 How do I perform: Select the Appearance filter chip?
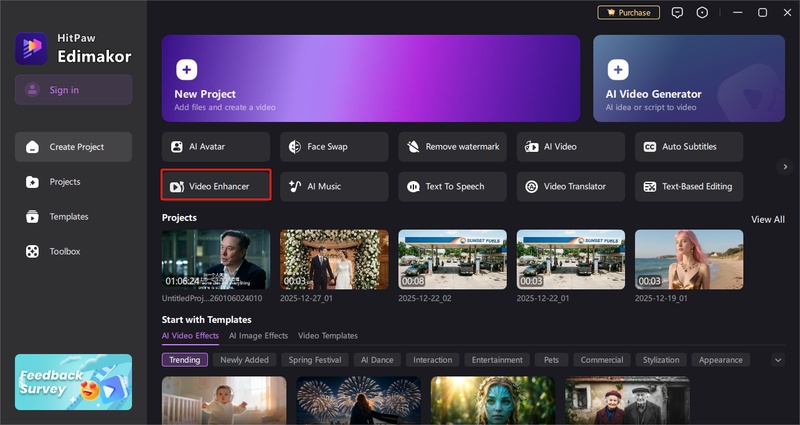pyautogui.click(x=720, y=360)
